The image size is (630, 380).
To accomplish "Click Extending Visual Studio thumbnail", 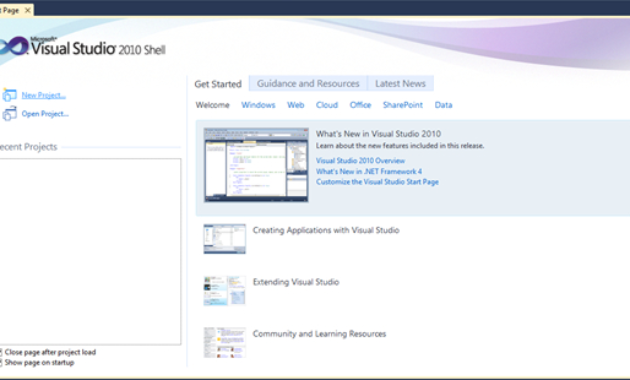I will point(225,290).
